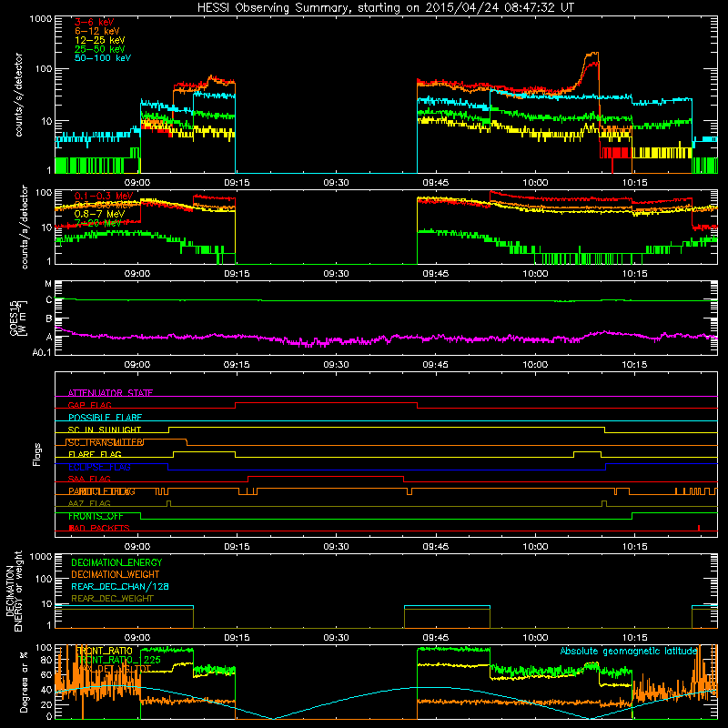The image size is (728, 728).
Task: Click 09:45 time label under the decimation plot
Action: tap(436, 638)
